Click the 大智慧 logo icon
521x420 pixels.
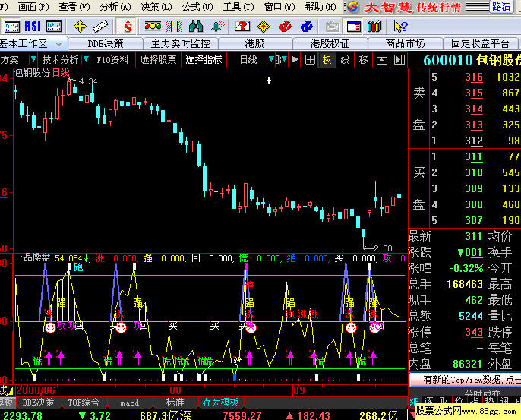point(353,7)
